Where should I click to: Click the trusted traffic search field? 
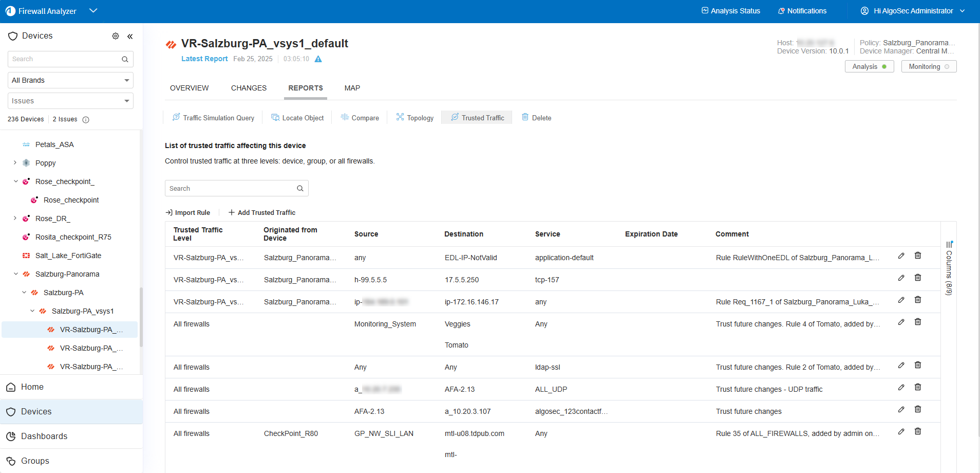[x=231, y=189]
